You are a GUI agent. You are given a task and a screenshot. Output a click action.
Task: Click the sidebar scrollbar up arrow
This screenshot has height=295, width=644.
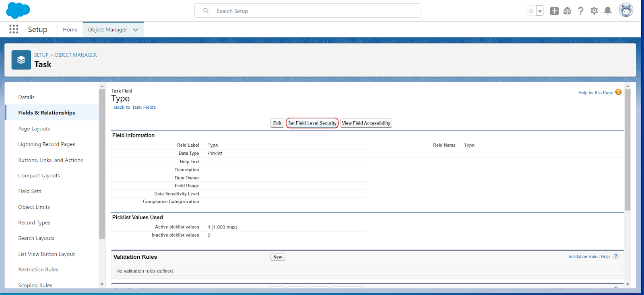[102, 86]
